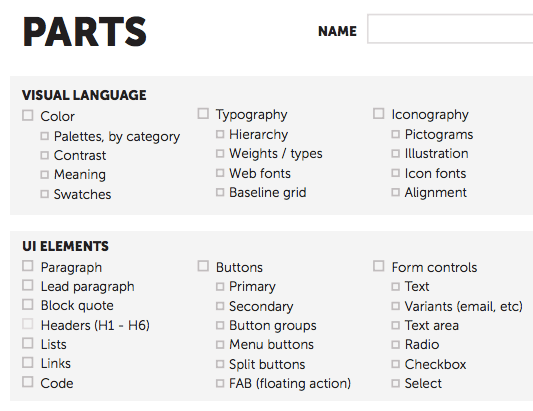Tick the Iconography checkbox
Screen dimensions: 533x411
pyautogui.click(x=379, y=114)
